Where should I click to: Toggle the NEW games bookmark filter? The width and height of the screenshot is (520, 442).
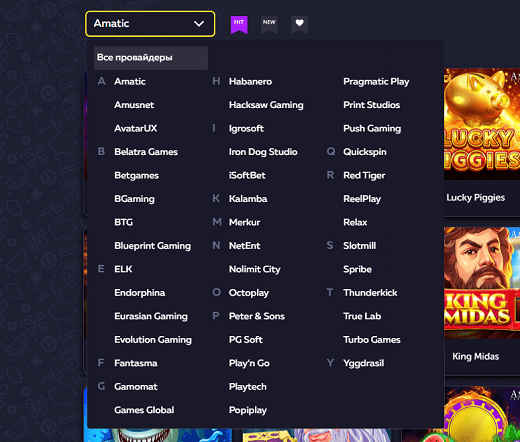click(269, 24)
